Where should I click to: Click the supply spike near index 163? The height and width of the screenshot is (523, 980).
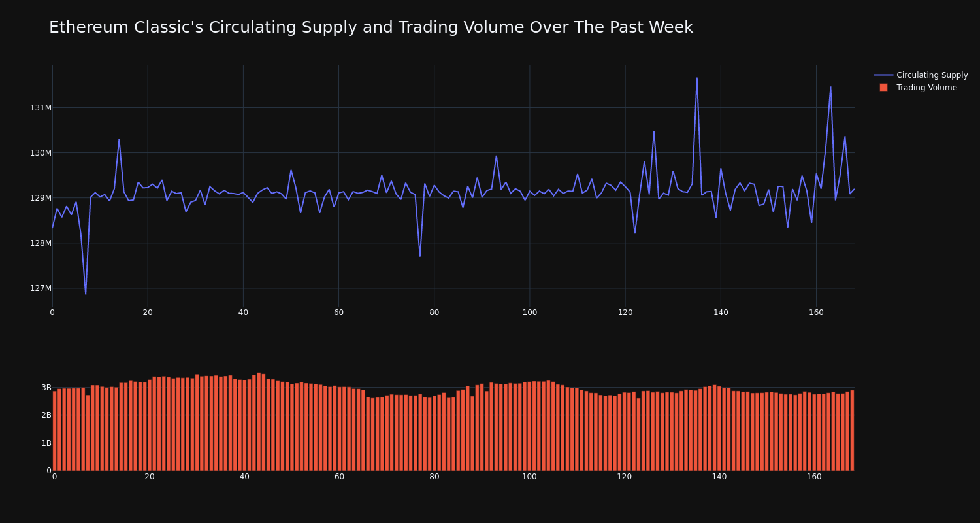point(830,87)
